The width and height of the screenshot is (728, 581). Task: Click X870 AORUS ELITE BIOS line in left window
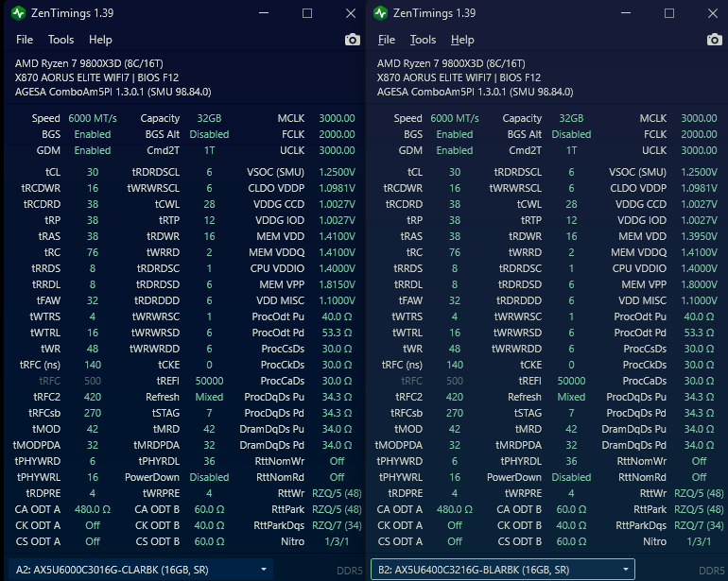[96, 77]
